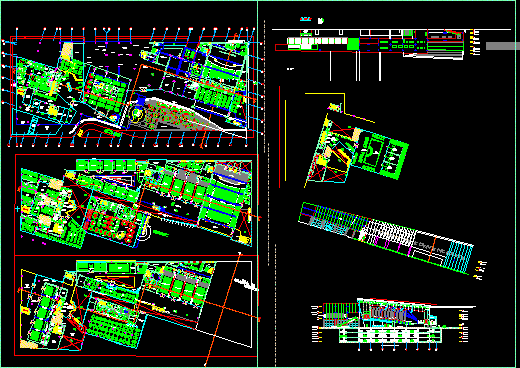Click the long diagonal striped strip drawing
Viewport: 520px width, 368px height.
pyautogui.click(x=386, y=238)
